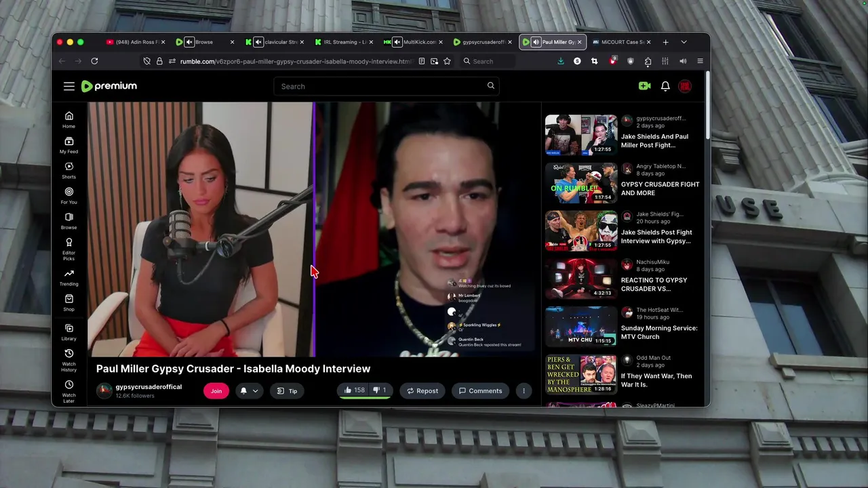
Task: Click the main video player
Action: point(314,229)
